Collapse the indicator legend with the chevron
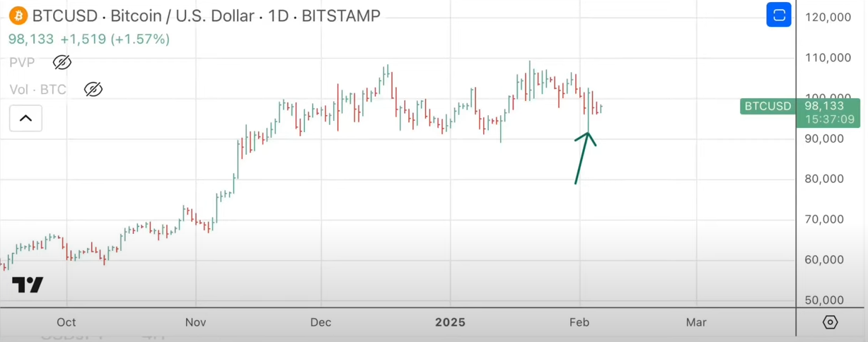Image resolution: width=868 pixels, height=342 pixels. pyautogui.click(x=25, y=118)
